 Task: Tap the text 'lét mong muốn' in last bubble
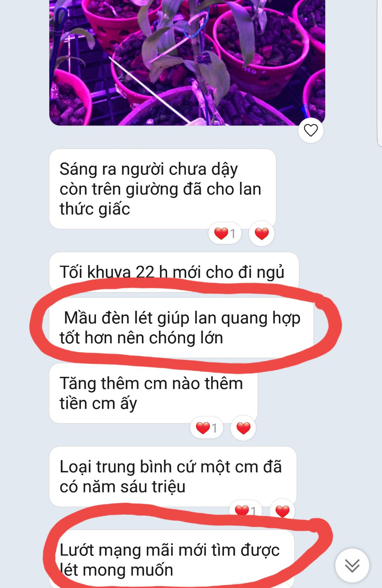tap(117, 570)
